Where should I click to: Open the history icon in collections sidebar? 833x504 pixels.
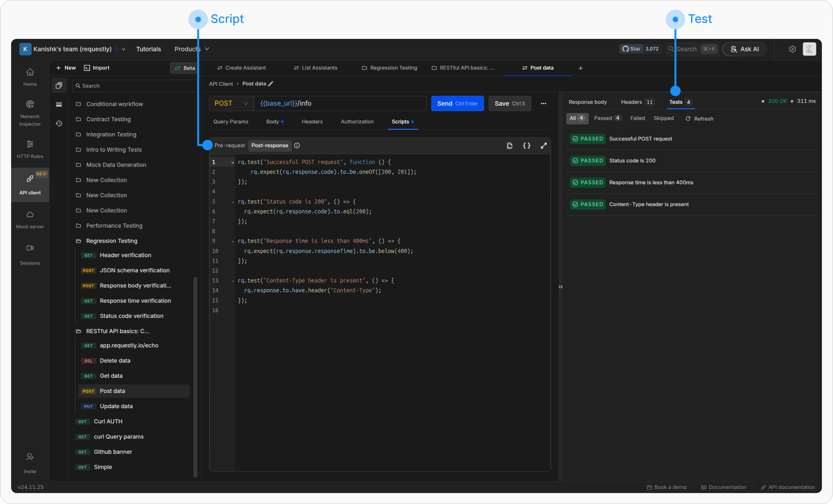tap(59, 124)
